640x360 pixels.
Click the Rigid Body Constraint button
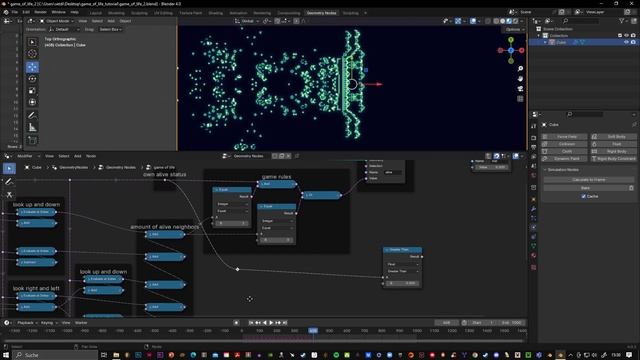[613, 158]
